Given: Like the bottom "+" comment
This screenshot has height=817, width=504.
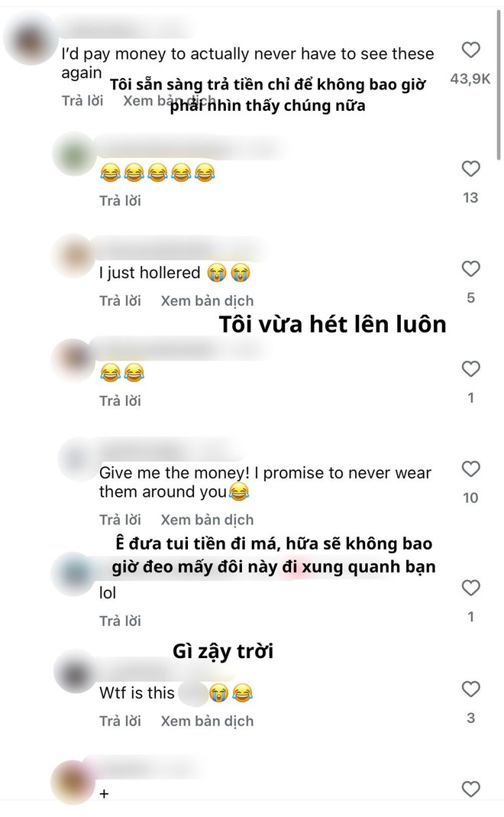Looking at the screenshot, I should (x=470, y=789).
